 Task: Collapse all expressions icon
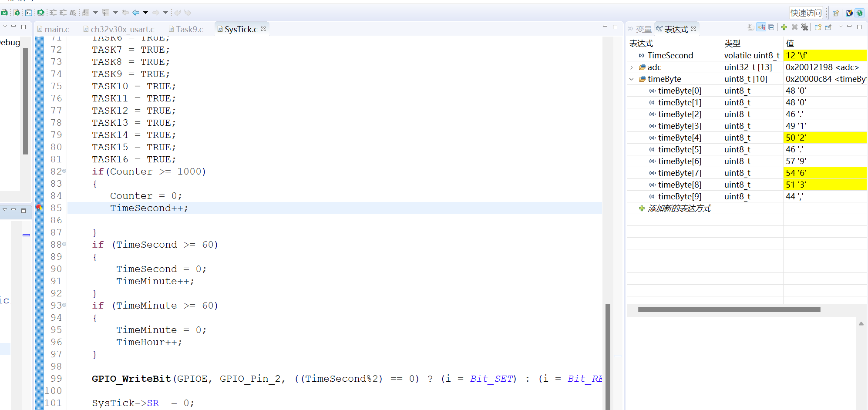pos(771,27)
